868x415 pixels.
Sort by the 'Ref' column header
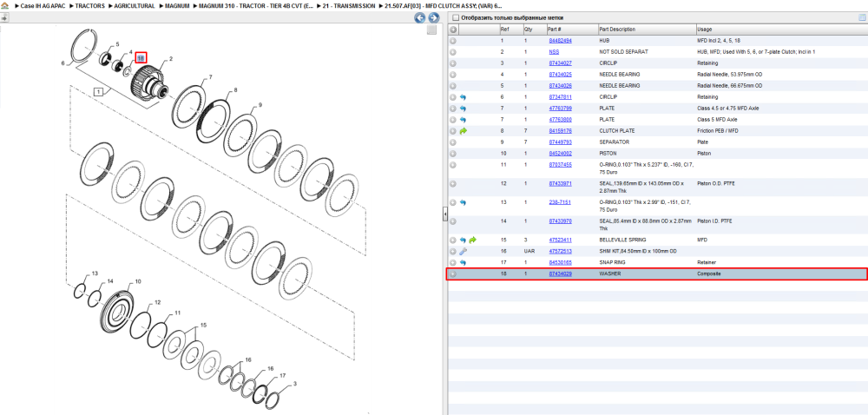pyautogui.click(x=504, y=30)
